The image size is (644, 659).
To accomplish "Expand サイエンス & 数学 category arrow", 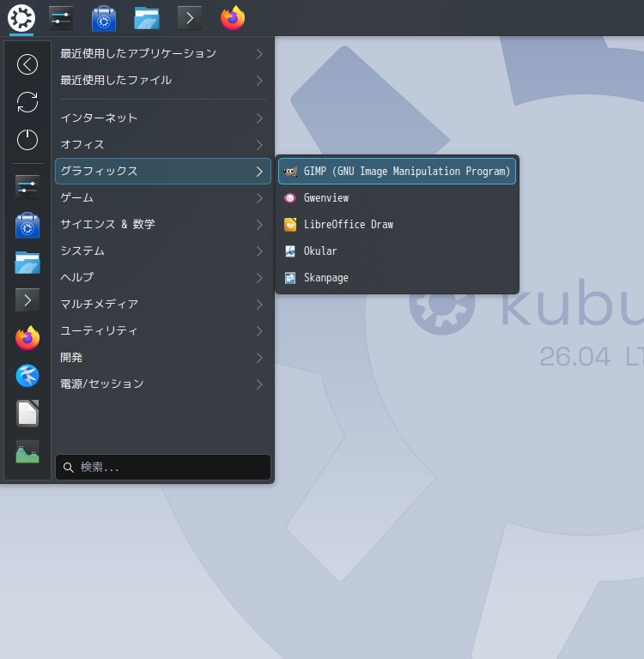I will 259,225.
